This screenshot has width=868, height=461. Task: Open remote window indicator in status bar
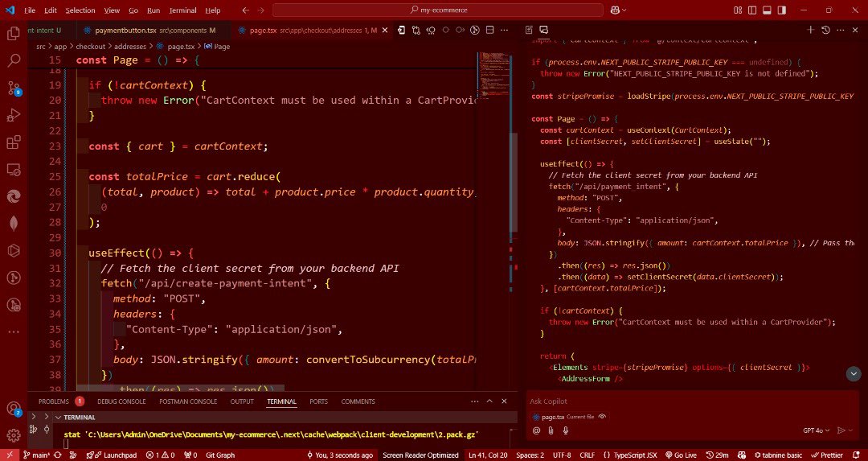pyautogui.click(x=10, y=455)
